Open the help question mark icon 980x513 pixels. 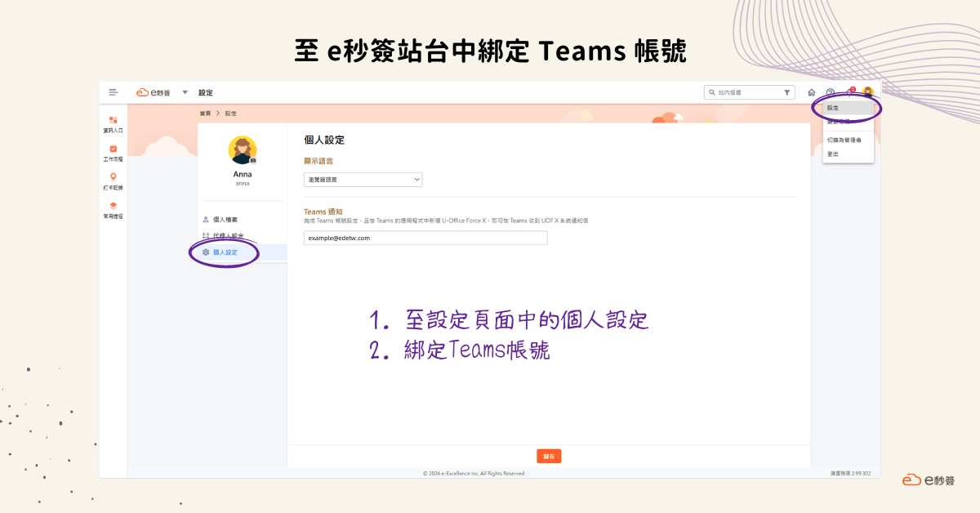[x=831, y=93]
